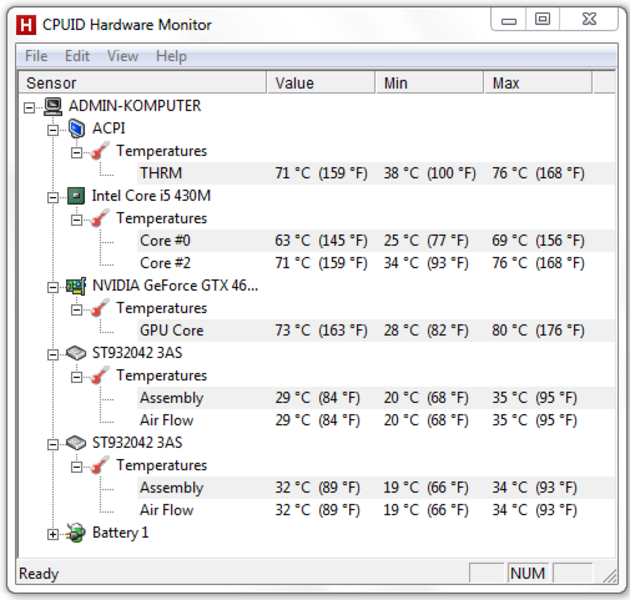The width and height of the screenshot is (630, 600).
Task: Click THRM current value 71 °C (159 °F)
Action: click(321, 173)
